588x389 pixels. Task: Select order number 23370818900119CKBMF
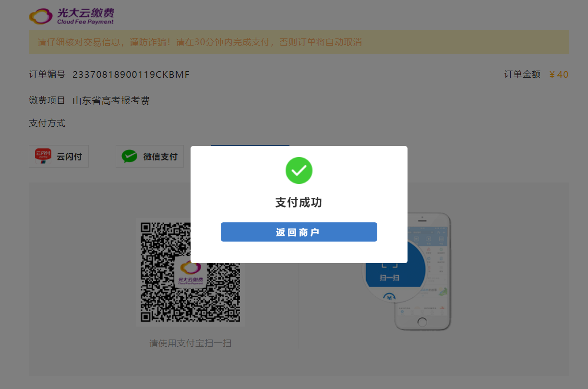pyautogui.click(x=131, y=74)
